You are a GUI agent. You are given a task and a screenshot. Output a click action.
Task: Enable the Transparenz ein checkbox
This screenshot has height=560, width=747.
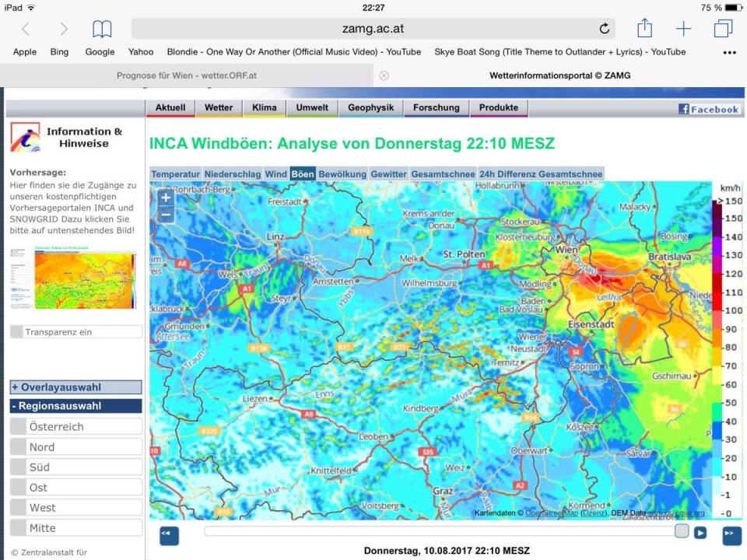click(16, 332)
